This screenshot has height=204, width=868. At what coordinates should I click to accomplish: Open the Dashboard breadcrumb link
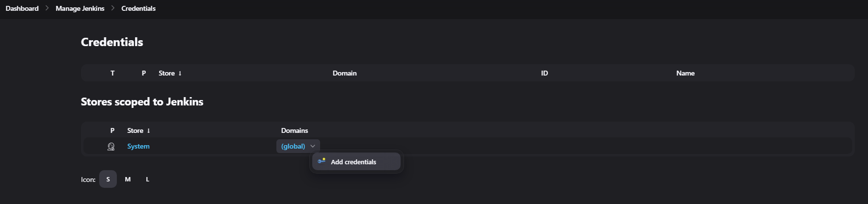coord(22,8)
